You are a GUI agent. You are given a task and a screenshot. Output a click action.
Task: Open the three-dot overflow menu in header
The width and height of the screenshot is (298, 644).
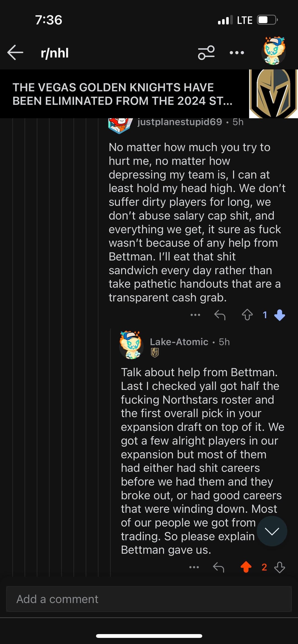coord(237,52)
